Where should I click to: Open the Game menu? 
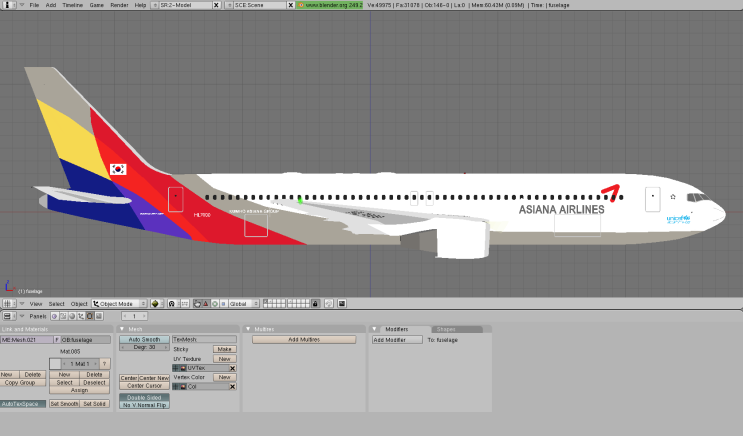tap(97, 5)
